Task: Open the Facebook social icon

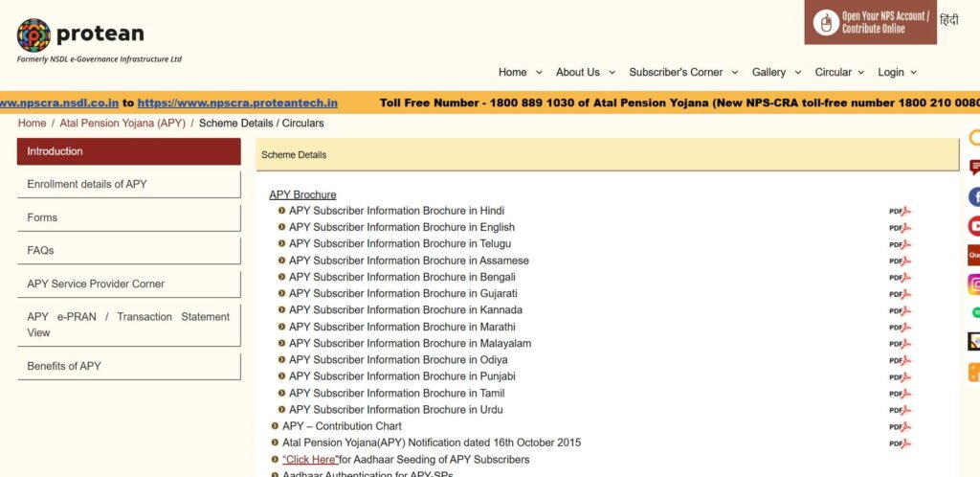Action: (x=974, y=197)
